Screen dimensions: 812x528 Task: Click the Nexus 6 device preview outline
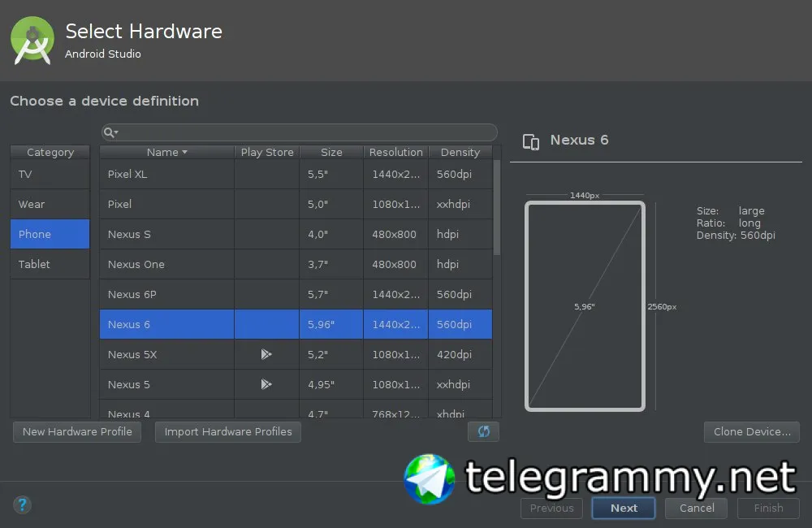pos(585,306)
